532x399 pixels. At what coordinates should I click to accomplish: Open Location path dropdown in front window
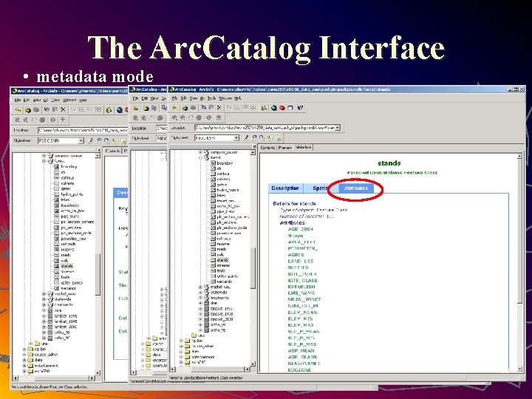pyautogui.click(x=337, y=128)
